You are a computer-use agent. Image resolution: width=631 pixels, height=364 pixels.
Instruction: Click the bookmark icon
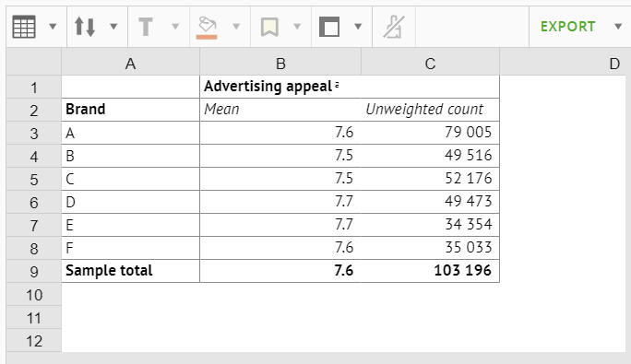click(x=269, y=27)
